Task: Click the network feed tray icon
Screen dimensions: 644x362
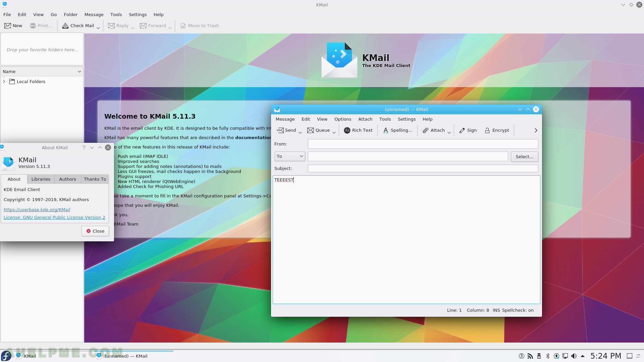Action: (x=530, y=356)
